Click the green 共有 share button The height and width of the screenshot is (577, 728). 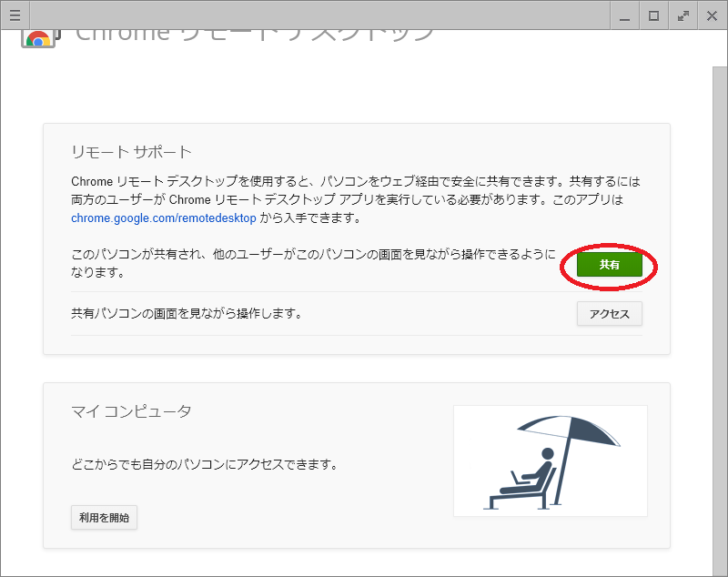609,265
